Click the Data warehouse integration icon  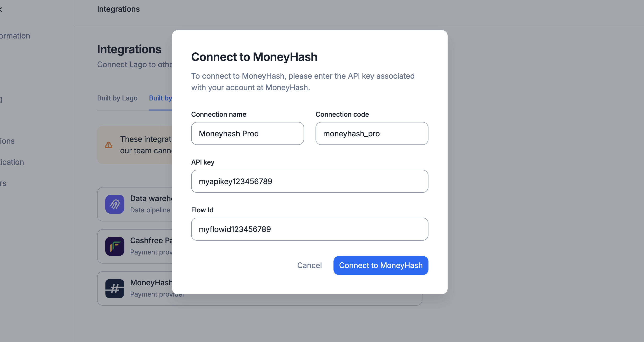115,204
